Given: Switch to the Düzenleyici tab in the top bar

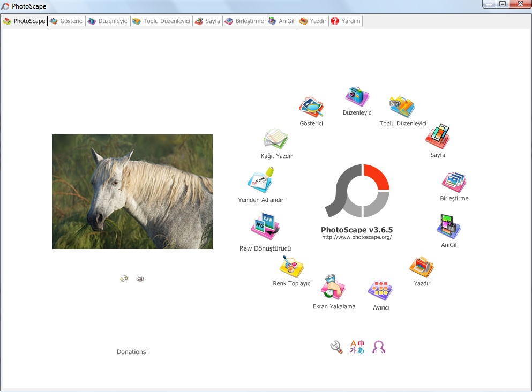Looking at the screenshot, I should coord(108,21).
